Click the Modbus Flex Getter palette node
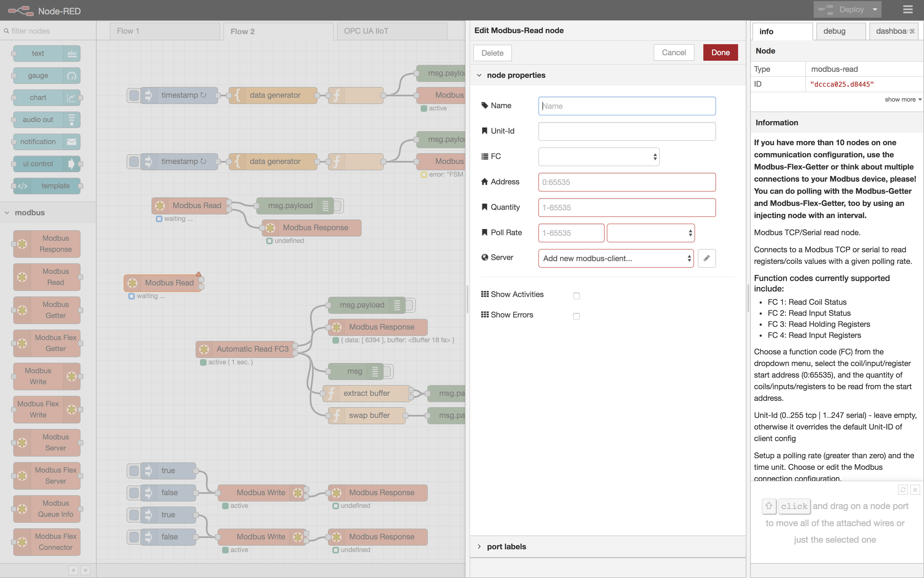This screenshot has height=578, width=924. tap(47, 343)
